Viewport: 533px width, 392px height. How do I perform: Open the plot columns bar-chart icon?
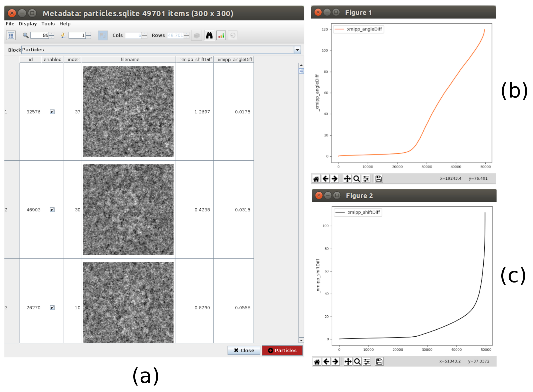coord(221,35)
